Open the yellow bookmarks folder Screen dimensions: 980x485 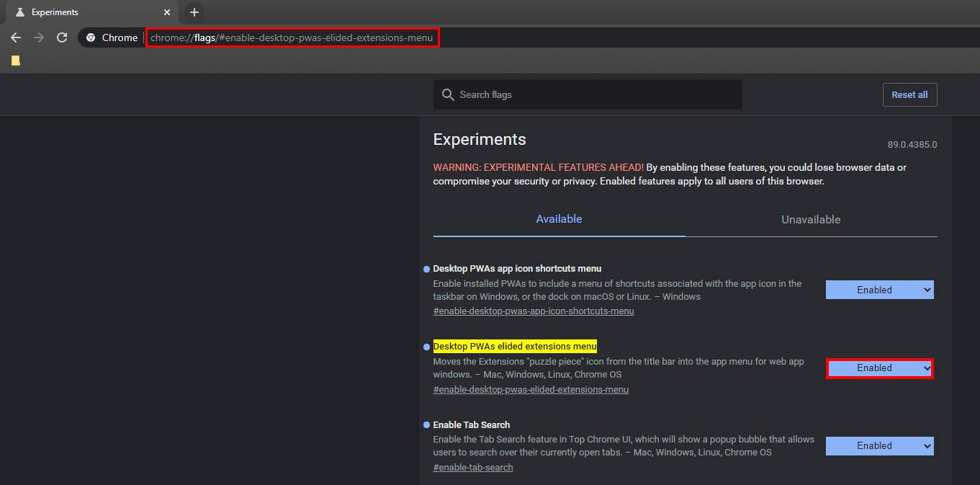(x=15, y=61)
